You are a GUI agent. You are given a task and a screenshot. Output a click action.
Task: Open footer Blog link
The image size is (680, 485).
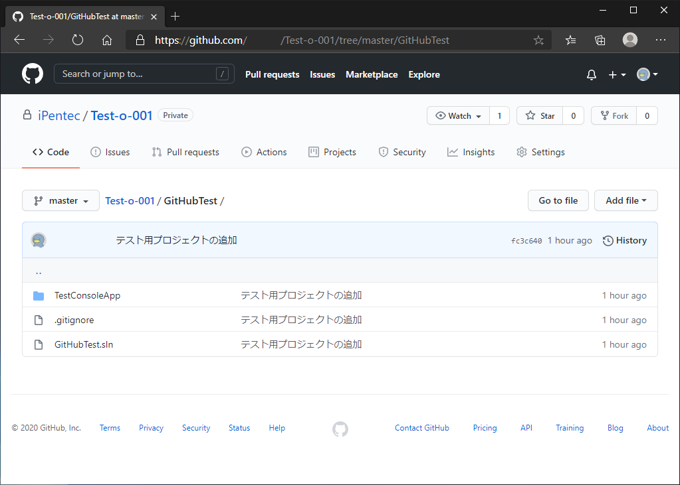tap(615, 428)
